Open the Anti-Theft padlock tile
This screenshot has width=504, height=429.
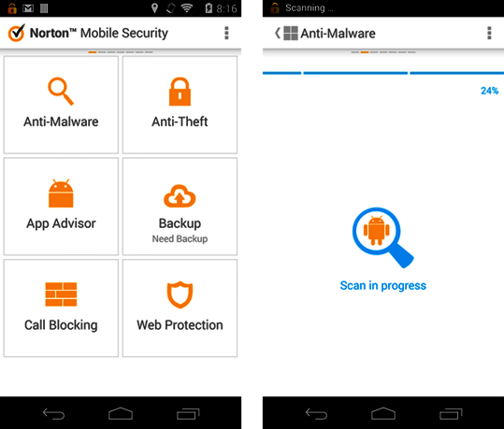tap(180, 105)
